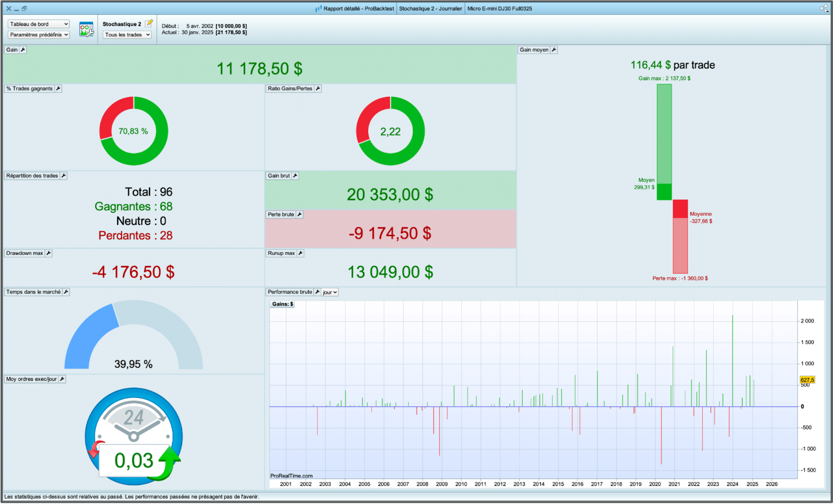Open the share icon in title bar
The height and width of the screenshot is (504, 833).
tap(824, 8)
